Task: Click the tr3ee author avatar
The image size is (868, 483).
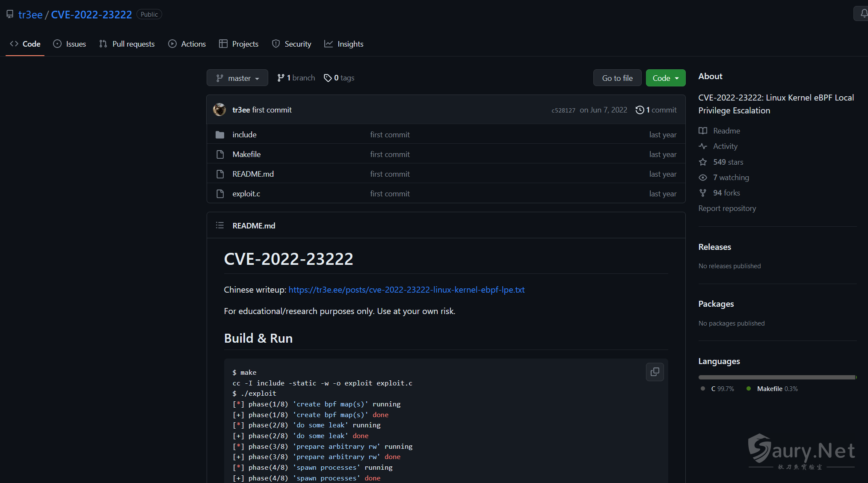Action: click(x=219, y=110)
